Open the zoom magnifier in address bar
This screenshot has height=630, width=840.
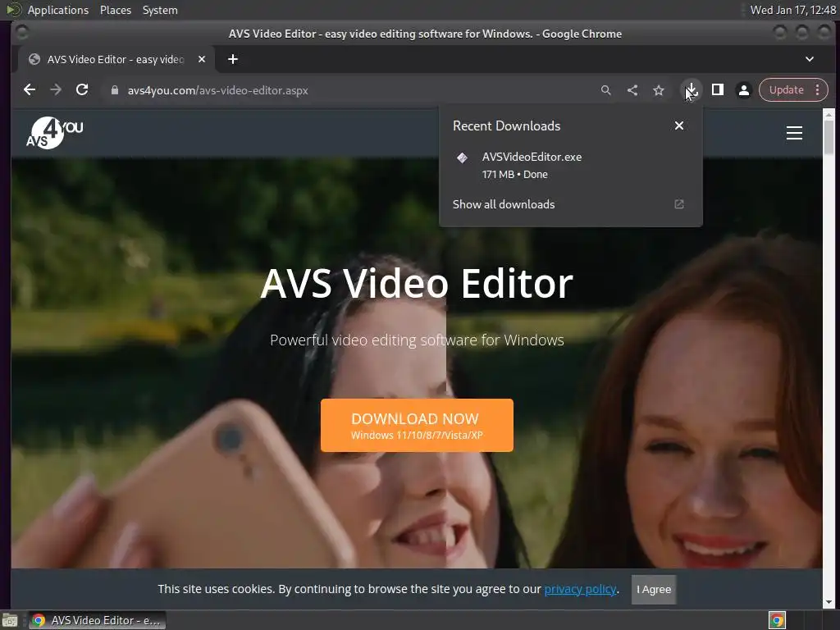[606, 90]
